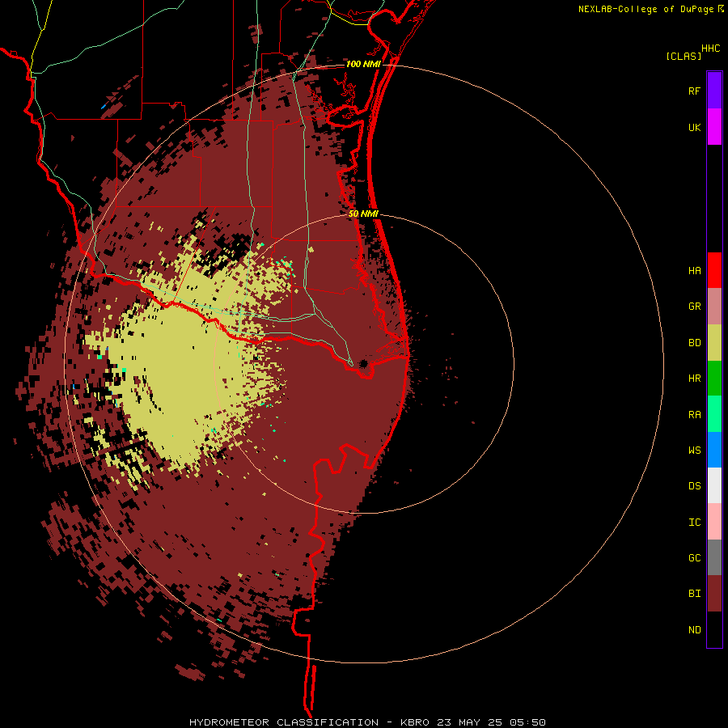Click the GC legend label text
This screenshot has height=728, width=728.
[694, 558]
